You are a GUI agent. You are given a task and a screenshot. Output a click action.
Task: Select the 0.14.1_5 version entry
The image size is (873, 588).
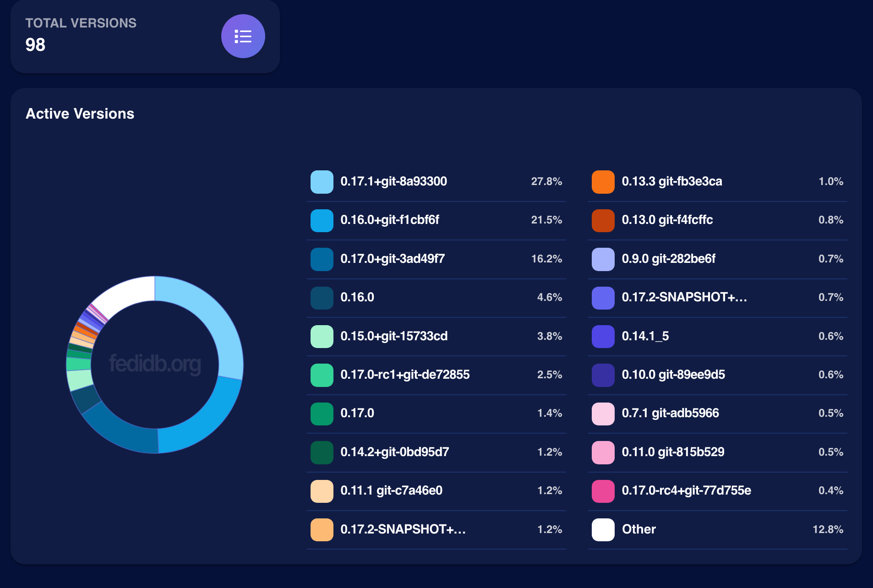point(718,337)
